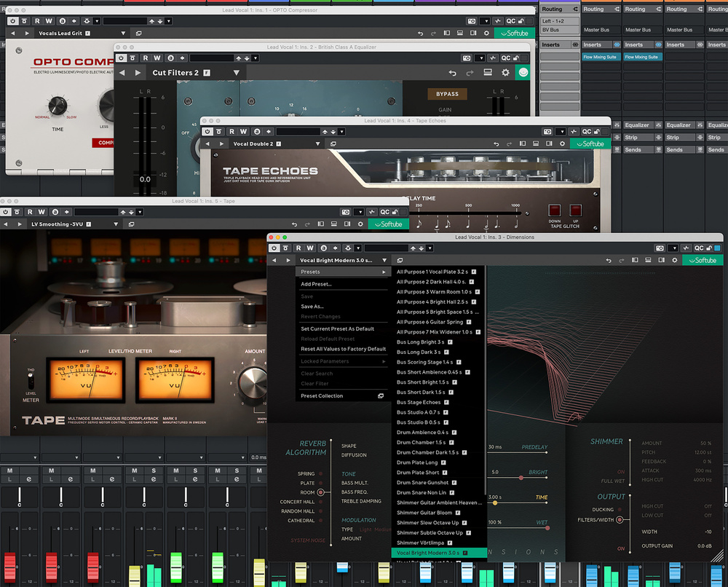Click Read automation R button in Tape window
728x587 pixels.
click(x=30, y=212)
